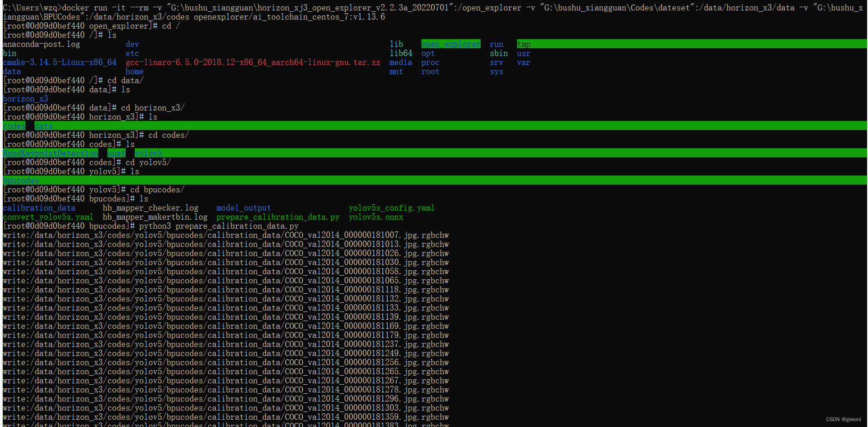
Task: Click output line for COCO_val2014_000000181118.jpg.rgbchw
Action: [226, 290]
